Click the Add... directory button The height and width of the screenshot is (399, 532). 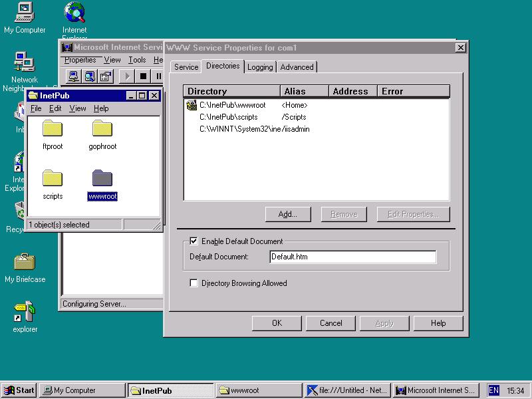[287, 214]
